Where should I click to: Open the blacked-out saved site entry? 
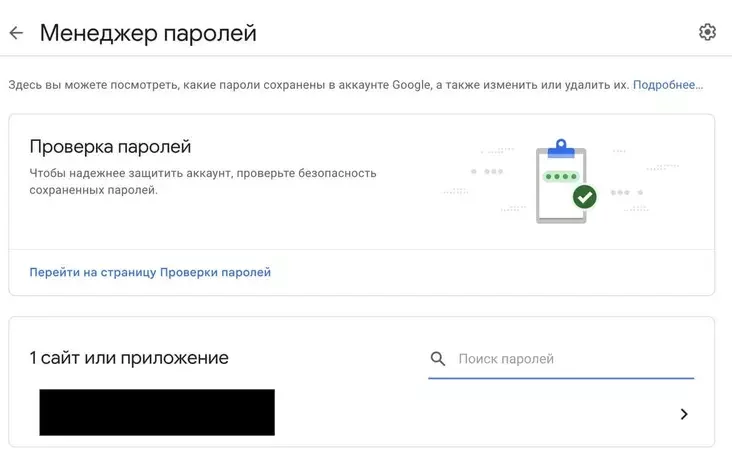click(157, 412)
